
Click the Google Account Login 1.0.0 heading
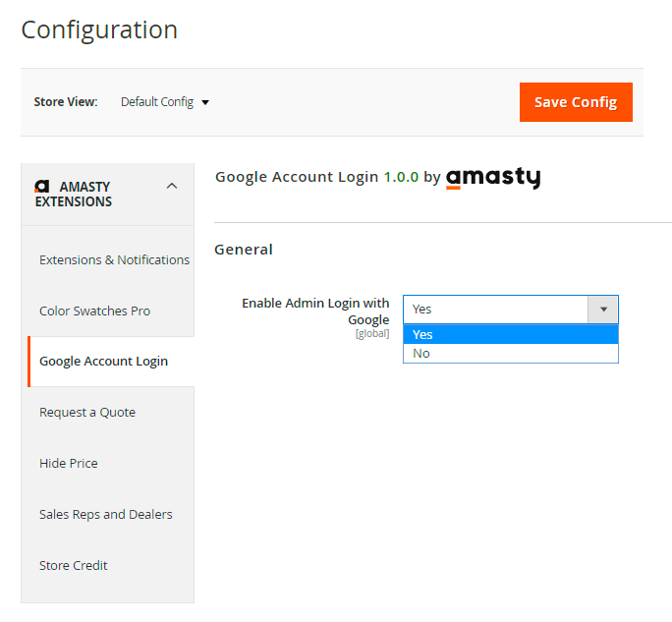[x=316, y=178]
